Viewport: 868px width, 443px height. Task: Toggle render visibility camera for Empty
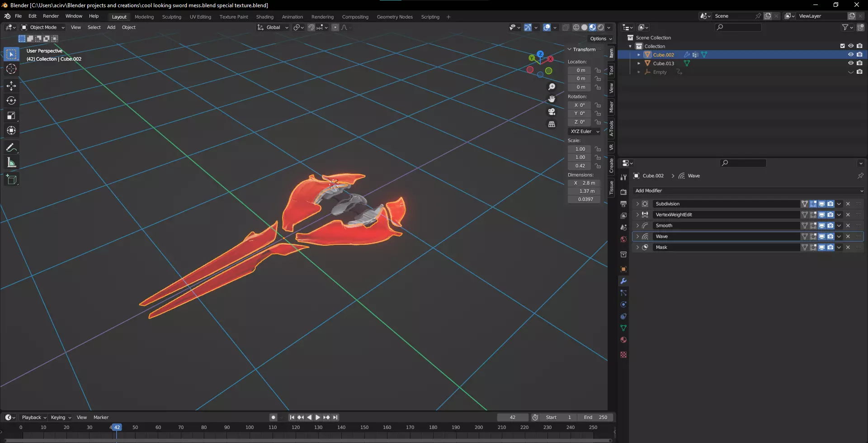pyautogui.click(x=859, y=72)
